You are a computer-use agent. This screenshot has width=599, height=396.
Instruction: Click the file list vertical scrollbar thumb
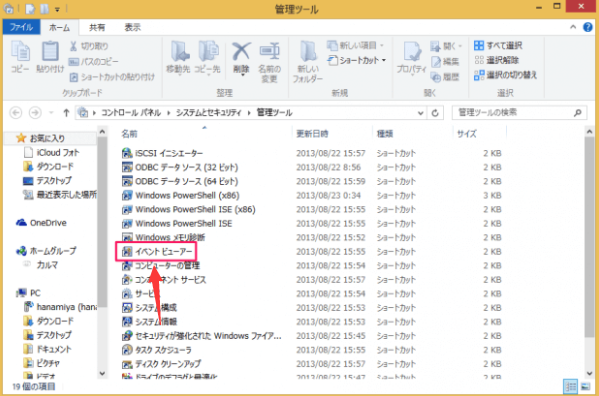coord(589,237)
